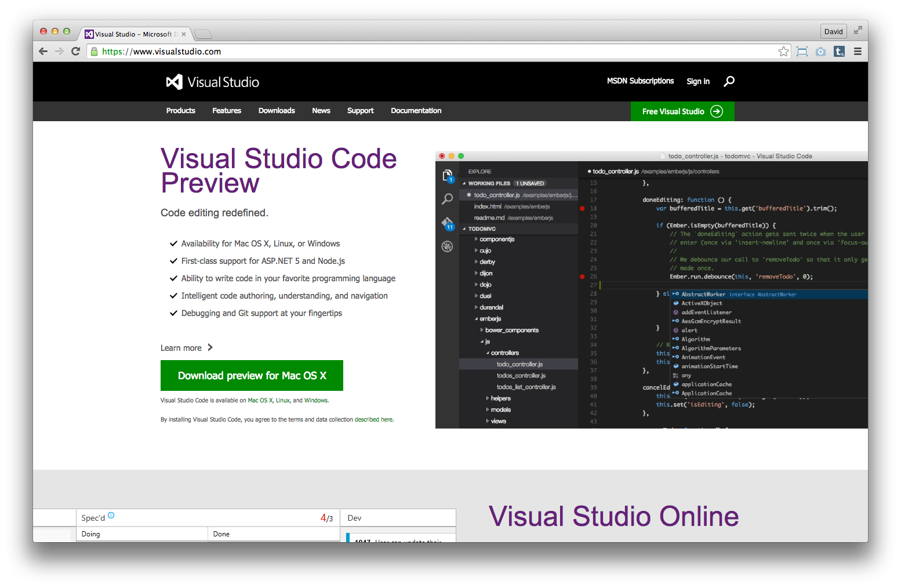Image resolution: width=901 pixels, height=588 pixels.
Task: Open the Products menu
Action: pyautogui.click(x=181, y=111)
